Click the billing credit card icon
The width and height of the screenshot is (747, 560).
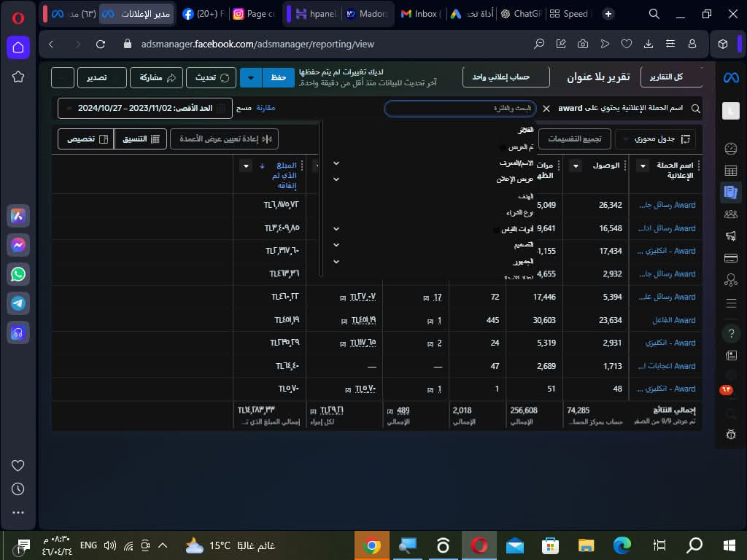(730, 258)
